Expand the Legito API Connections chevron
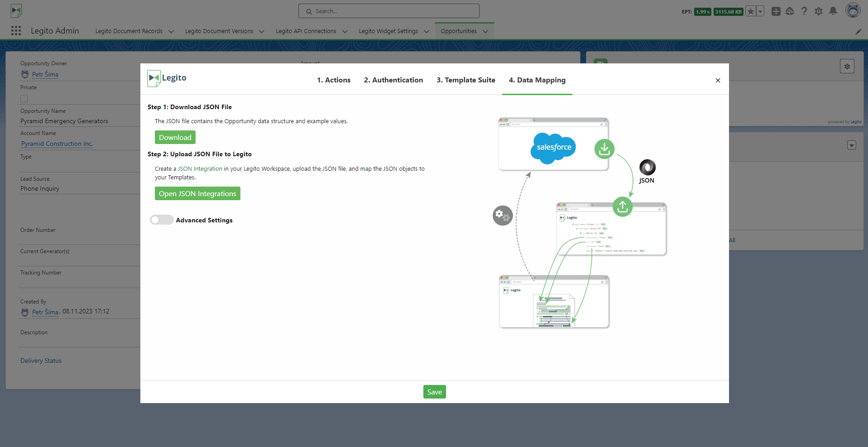This screenshot has width=868, height=447. (x=345, y=31)
